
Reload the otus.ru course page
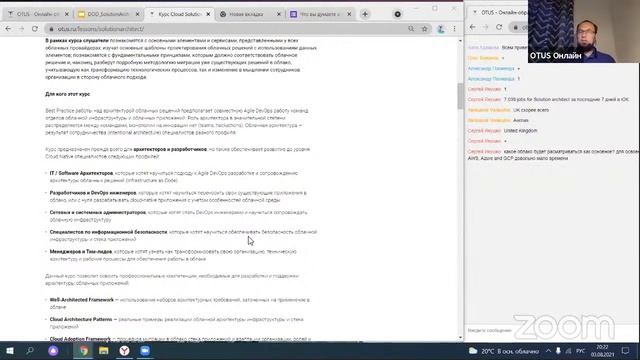pyautogui.click(x=35, y=29)
